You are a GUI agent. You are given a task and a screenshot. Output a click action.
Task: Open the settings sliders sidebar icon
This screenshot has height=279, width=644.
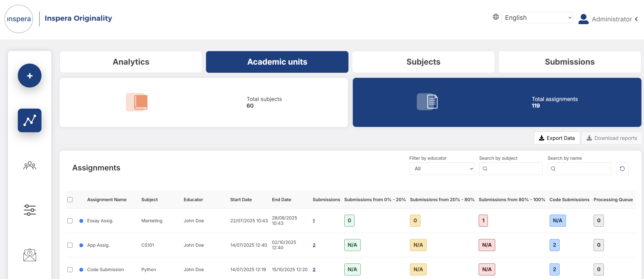click(30, 210)
